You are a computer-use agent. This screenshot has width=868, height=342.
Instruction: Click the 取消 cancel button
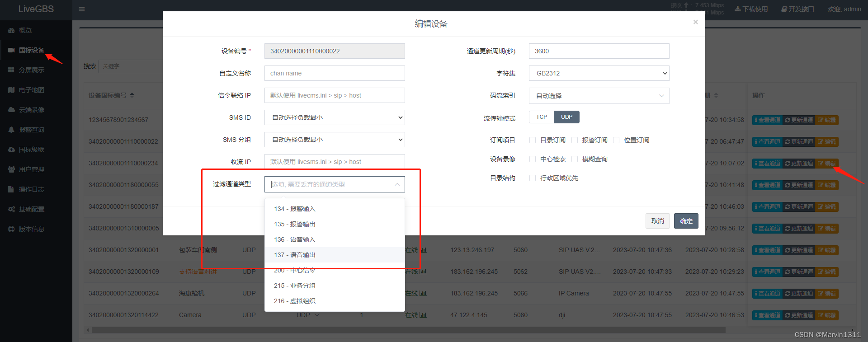pyautogui.click(x=657, y=221)
